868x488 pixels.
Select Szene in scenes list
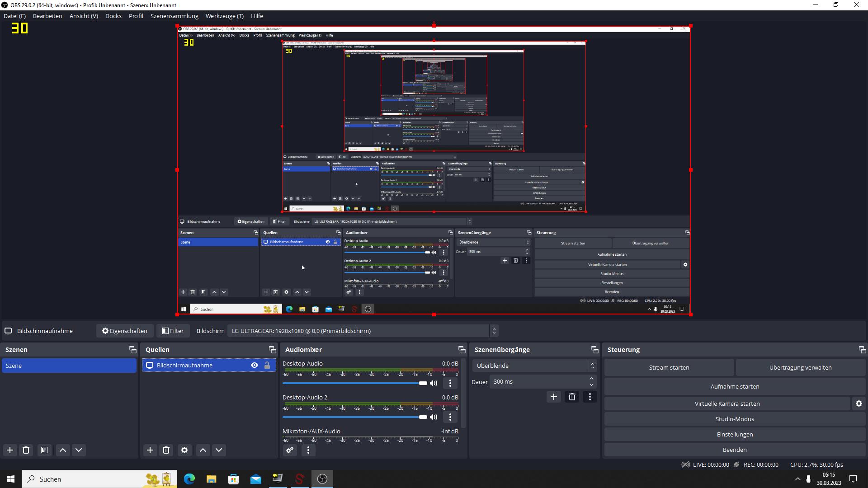point(69,366)
